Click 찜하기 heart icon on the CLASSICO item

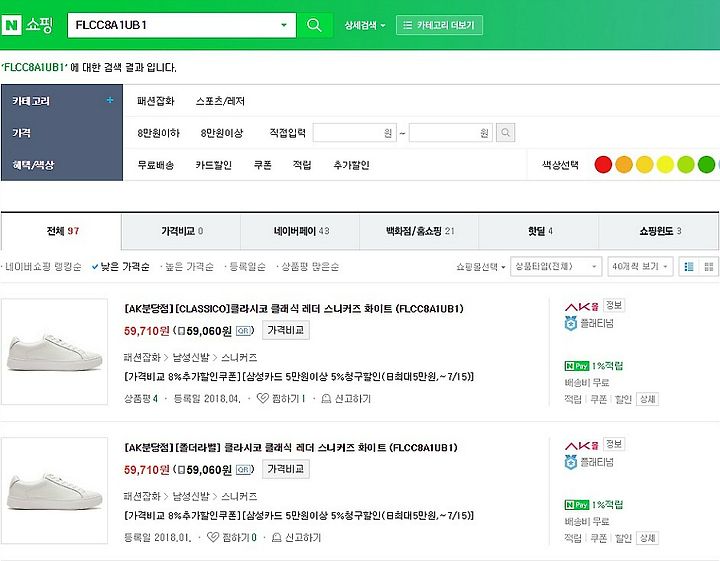[263, 398]
